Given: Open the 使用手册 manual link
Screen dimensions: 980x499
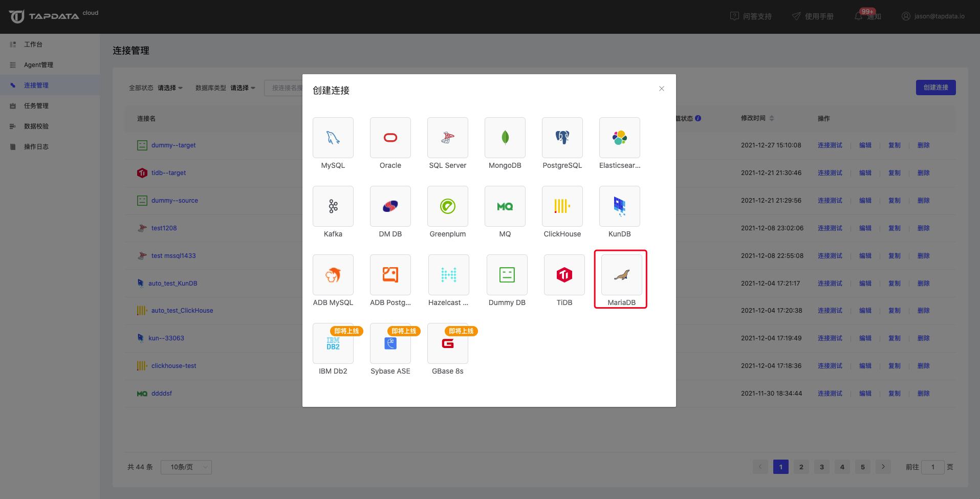Looking at the screenshot, I should 813,16.
